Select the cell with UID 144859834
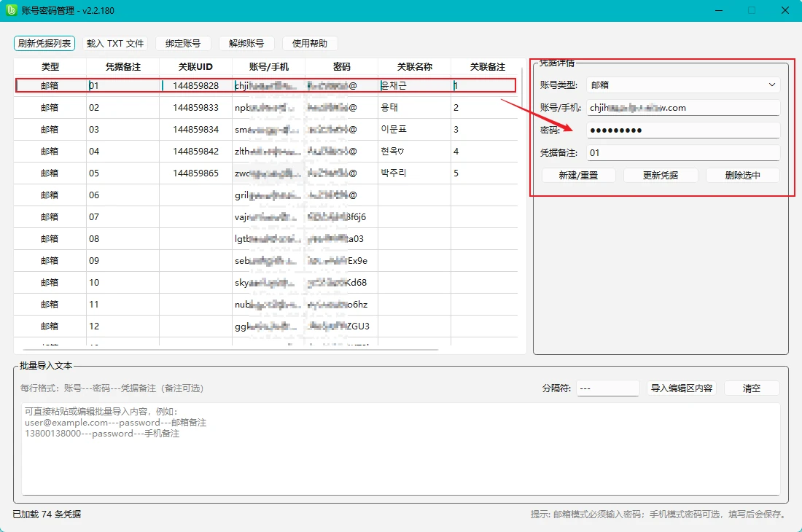 click(x=195, y=129)
